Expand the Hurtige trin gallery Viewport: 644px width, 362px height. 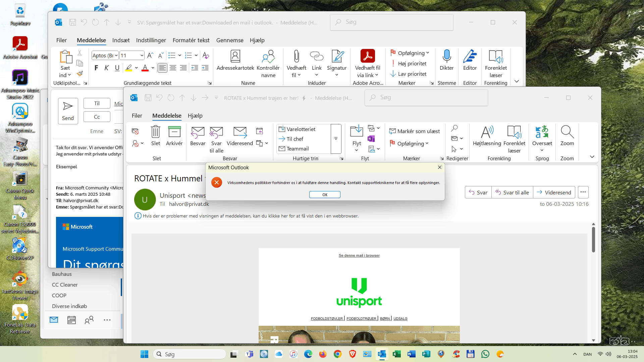336,139
